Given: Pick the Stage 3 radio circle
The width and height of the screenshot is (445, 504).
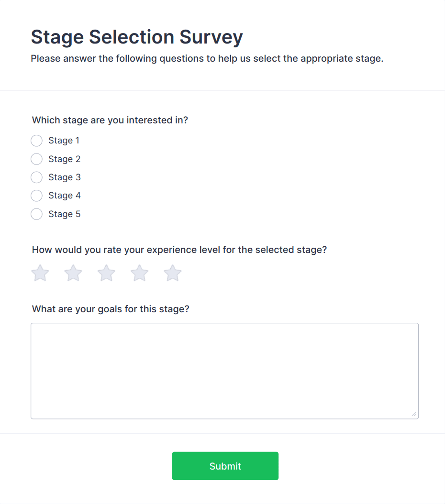Looking at the screenshot, I should tap(36, 177).
